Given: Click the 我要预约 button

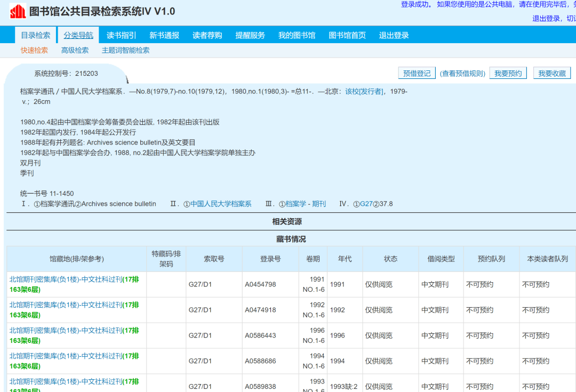Looking at the screenshot, I should [508, 73].
